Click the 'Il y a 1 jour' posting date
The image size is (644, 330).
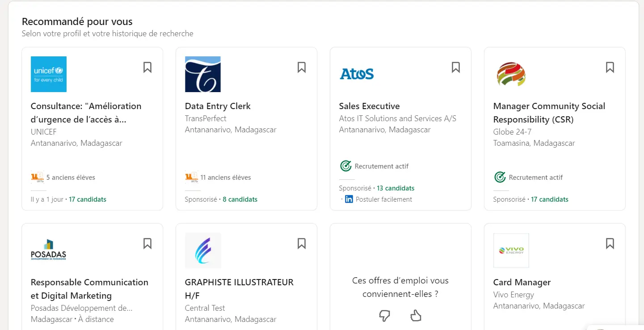click(47, 199)
